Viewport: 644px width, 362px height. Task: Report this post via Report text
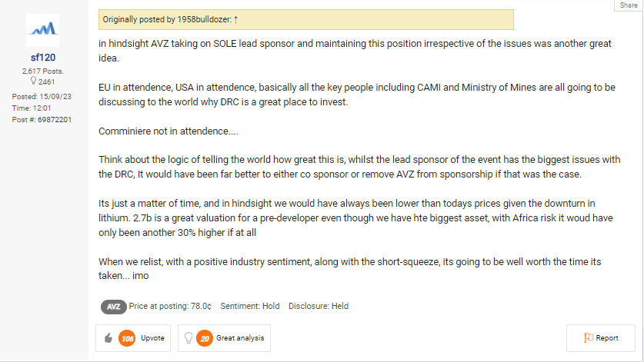point(607,337)
